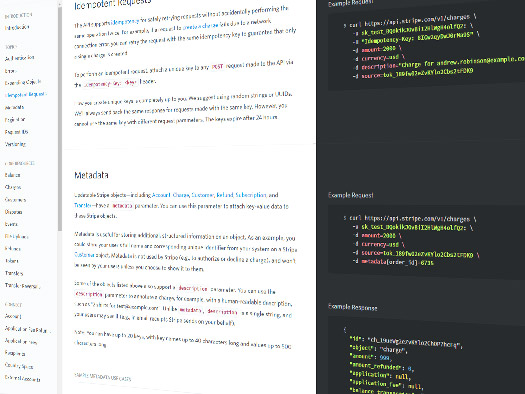Click the Idempotent Requests heading

(x=113, y=4)
